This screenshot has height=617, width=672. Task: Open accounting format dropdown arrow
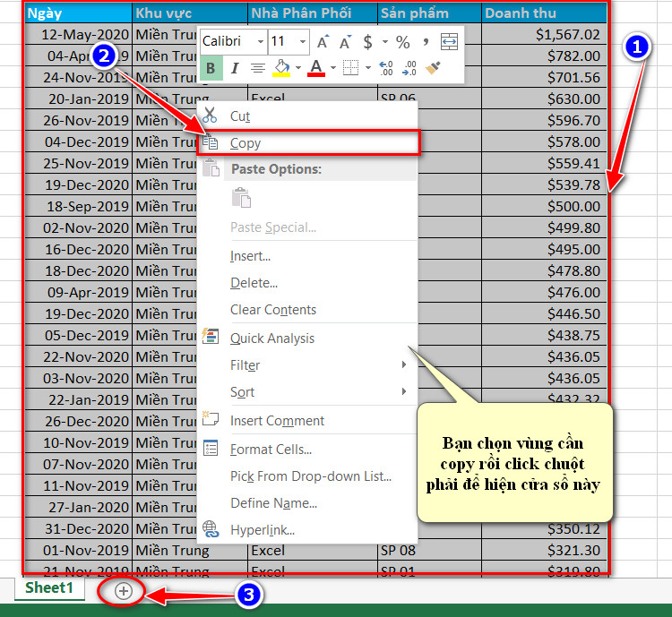point(385,41)
